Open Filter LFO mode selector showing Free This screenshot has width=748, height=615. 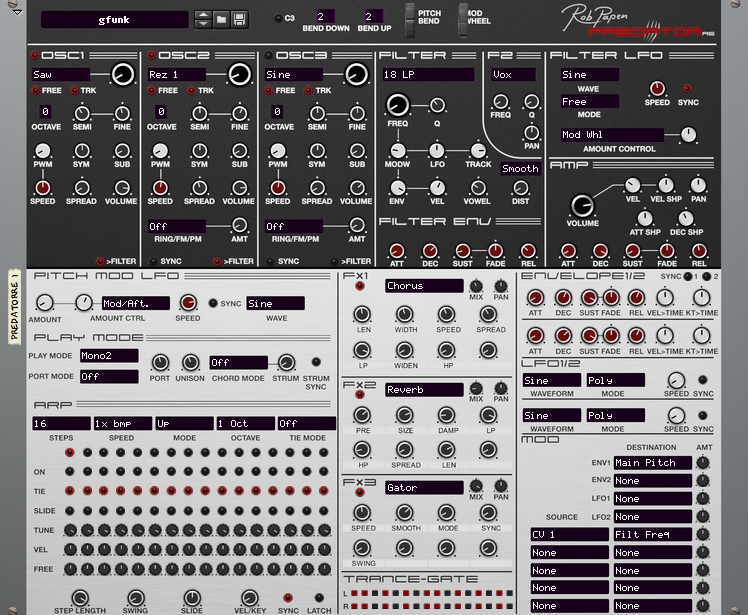[590, 102]
